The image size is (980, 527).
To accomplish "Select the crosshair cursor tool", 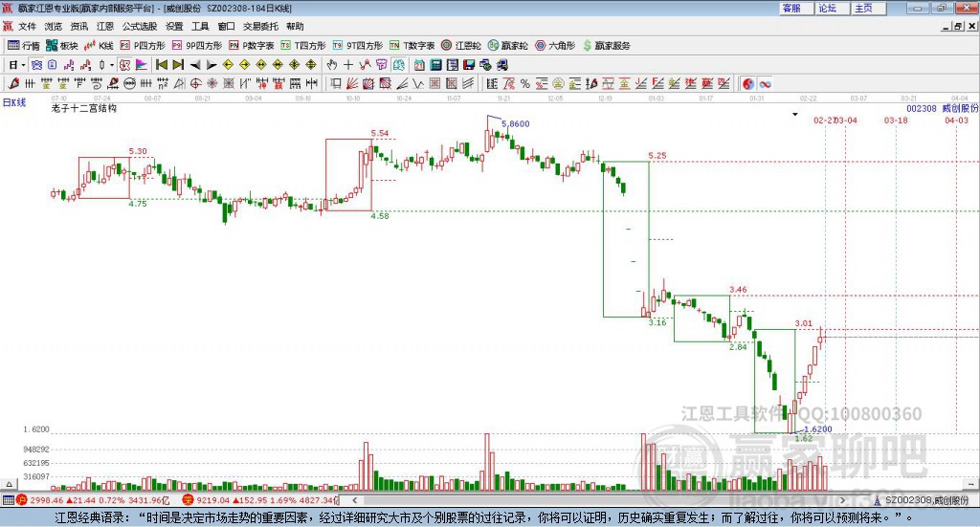I will pos(348,65).
